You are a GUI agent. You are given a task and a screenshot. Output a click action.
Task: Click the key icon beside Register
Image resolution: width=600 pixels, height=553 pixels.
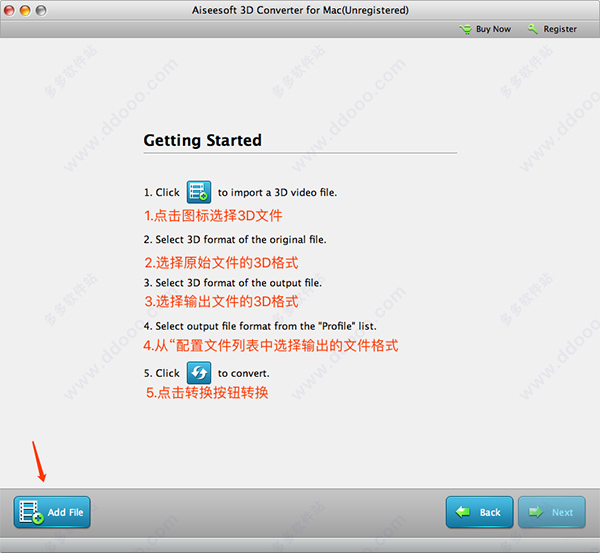click(533, 29)
